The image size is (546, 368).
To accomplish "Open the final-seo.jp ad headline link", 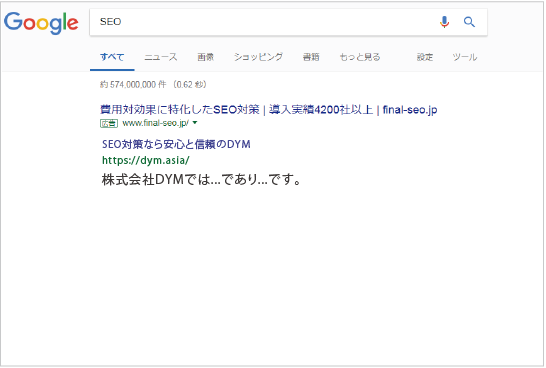I will point(268,110).
